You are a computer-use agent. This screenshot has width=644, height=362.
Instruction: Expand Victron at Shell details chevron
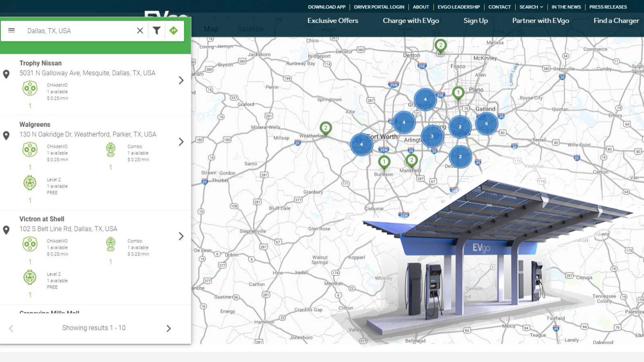coord(181,236)
